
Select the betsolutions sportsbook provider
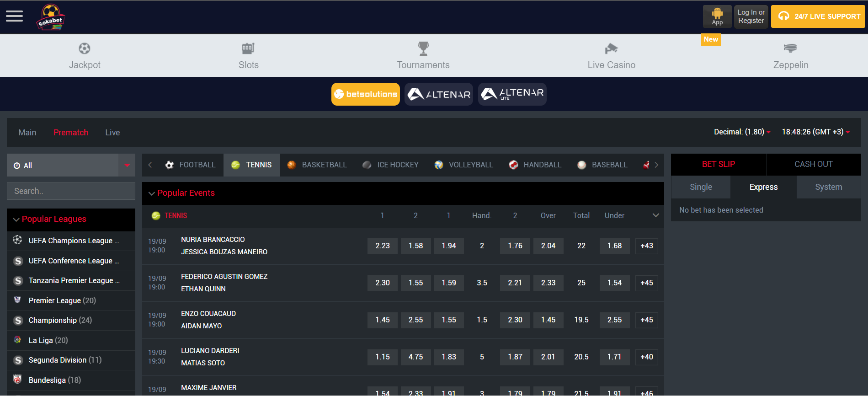coord(366,94)
